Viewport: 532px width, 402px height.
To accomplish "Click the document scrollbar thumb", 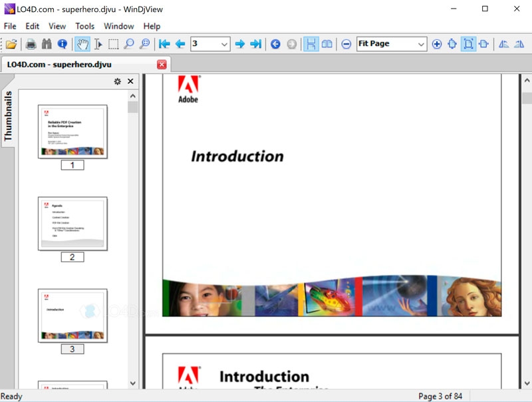I will pos(527,99).
